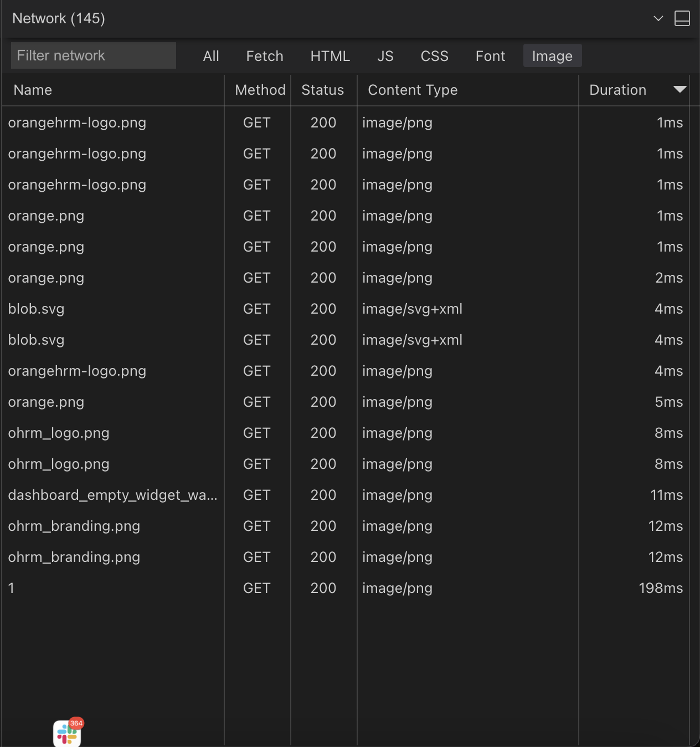Sort by the Content Type column header
This screenshot has height=747, width=700.
click(x=413, y=90)
